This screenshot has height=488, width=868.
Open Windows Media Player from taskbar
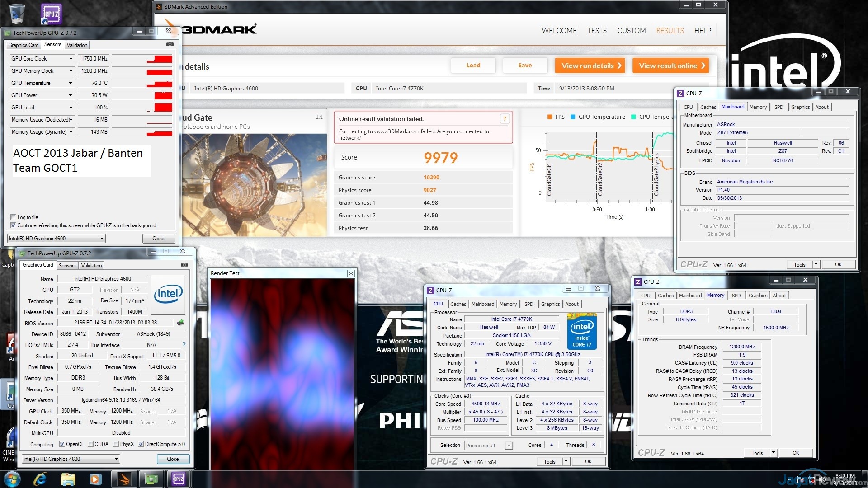pyautogui.click(x=95, y=479)
